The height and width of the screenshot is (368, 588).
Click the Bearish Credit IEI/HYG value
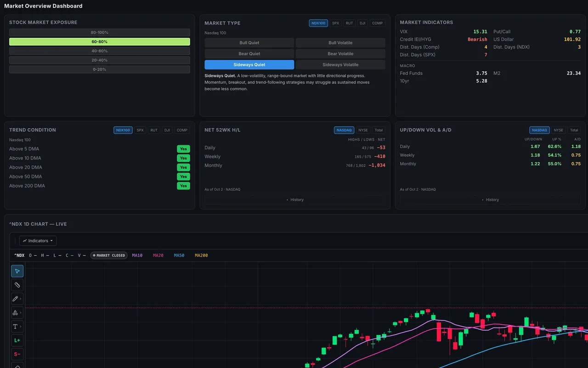coord(477,40)
